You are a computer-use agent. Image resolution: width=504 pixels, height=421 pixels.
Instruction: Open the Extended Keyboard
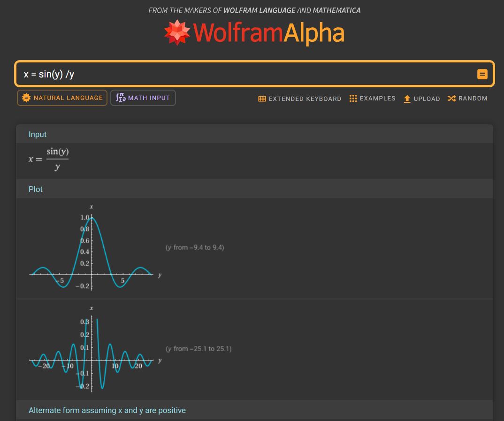[x=299, y=99]
